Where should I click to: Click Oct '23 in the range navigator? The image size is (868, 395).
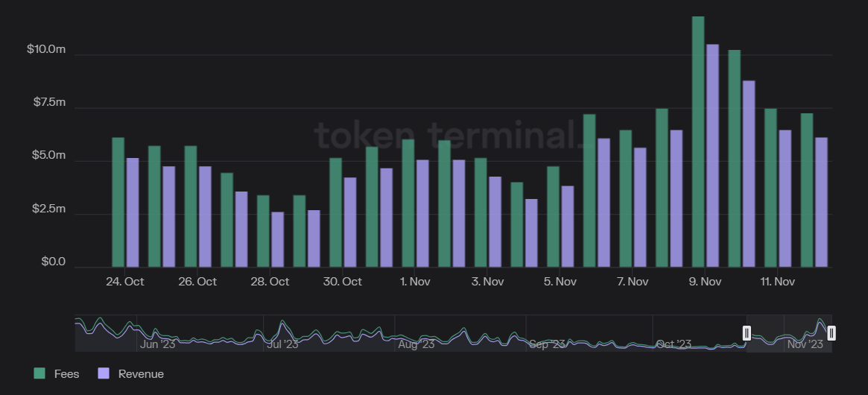[674, 344]
